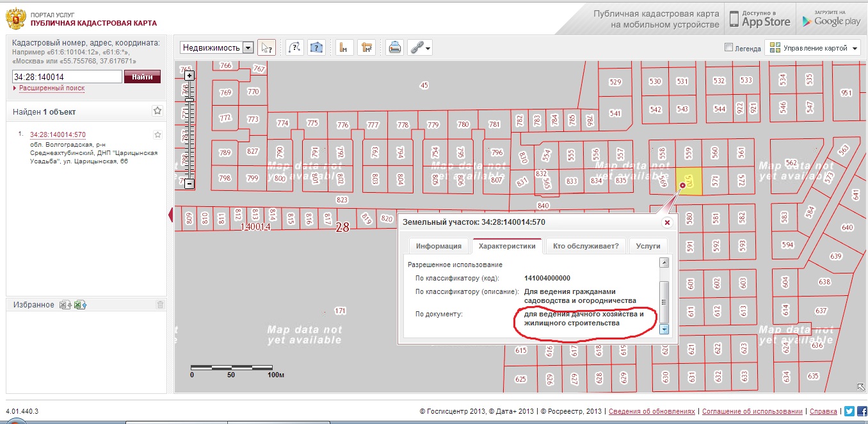
Task: Choose the distance measurement ruler tool
Action: point(344,47)
